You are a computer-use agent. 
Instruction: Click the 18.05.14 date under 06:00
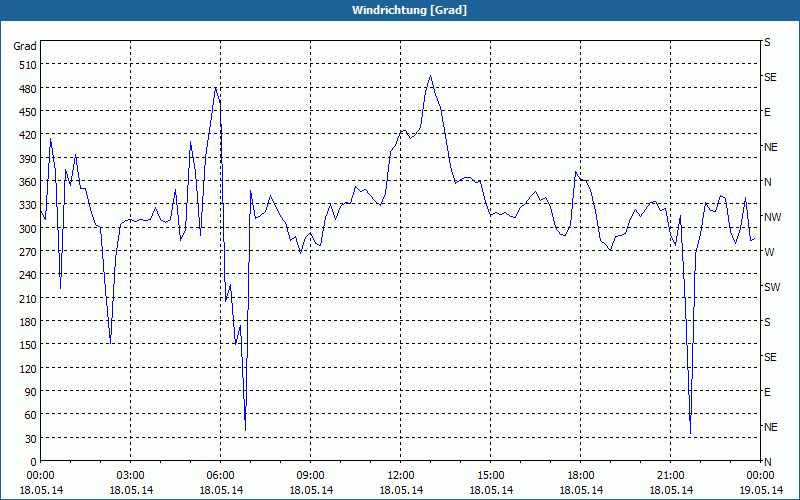click(x=221, y=490)
